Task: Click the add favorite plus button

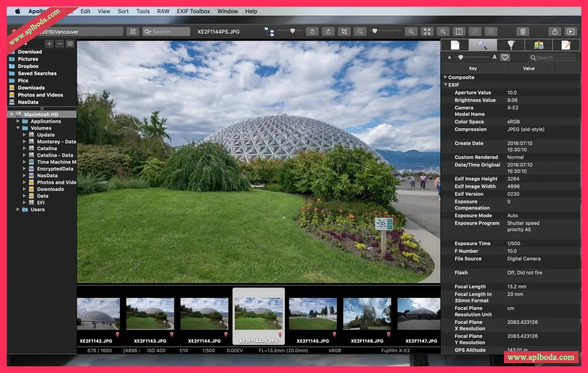Action: [49, 44]
